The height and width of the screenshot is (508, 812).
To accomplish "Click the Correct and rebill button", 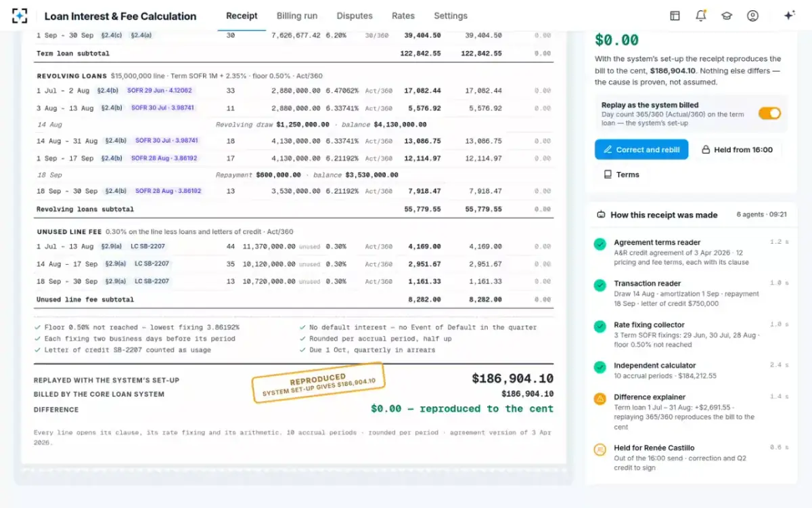I will tap(641, 150).
